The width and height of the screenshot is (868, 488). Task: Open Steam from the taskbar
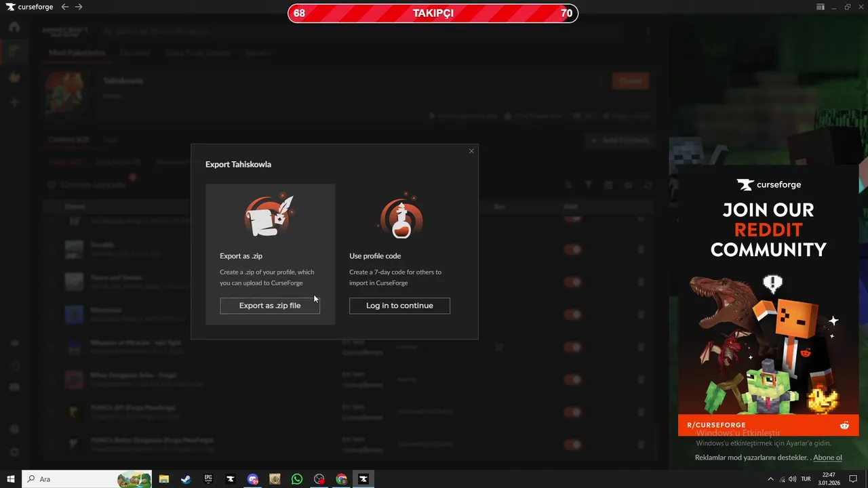pos(186,479)
